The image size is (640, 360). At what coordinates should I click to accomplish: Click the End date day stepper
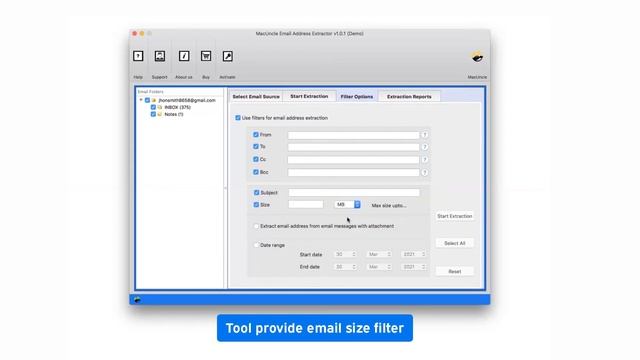[x=354, y=267]
